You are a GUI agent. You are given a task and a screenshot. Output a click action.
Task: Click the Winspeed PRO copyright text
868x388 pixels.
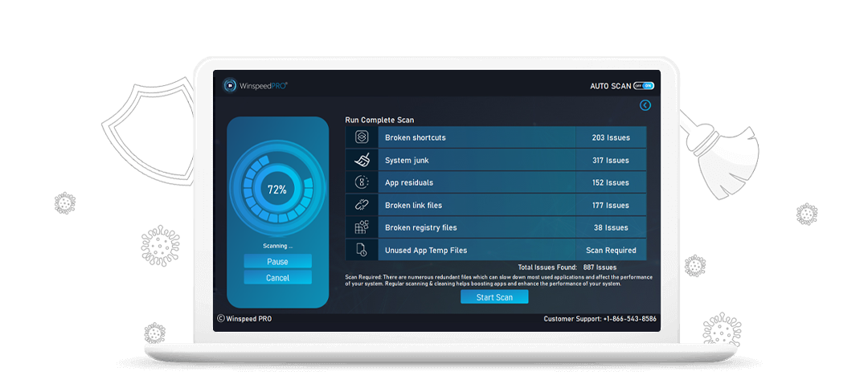(x=244, y=319)
